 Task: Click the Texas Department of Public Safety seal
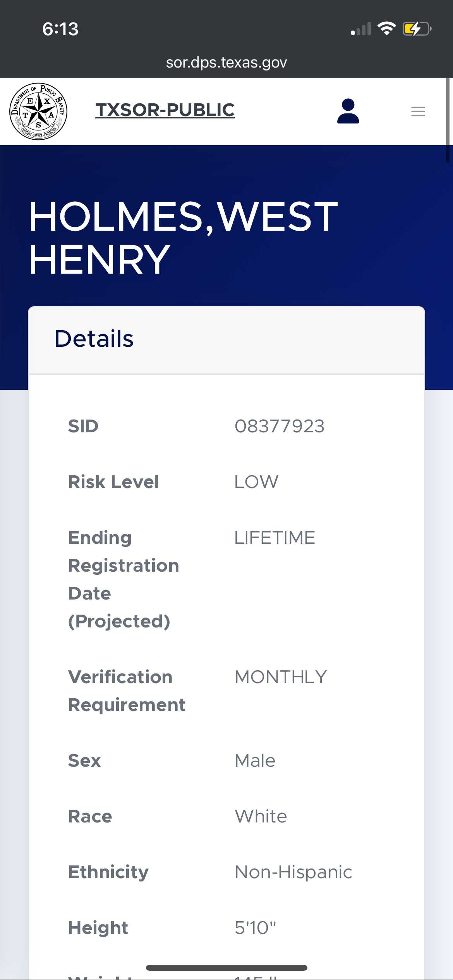(38, 111)
